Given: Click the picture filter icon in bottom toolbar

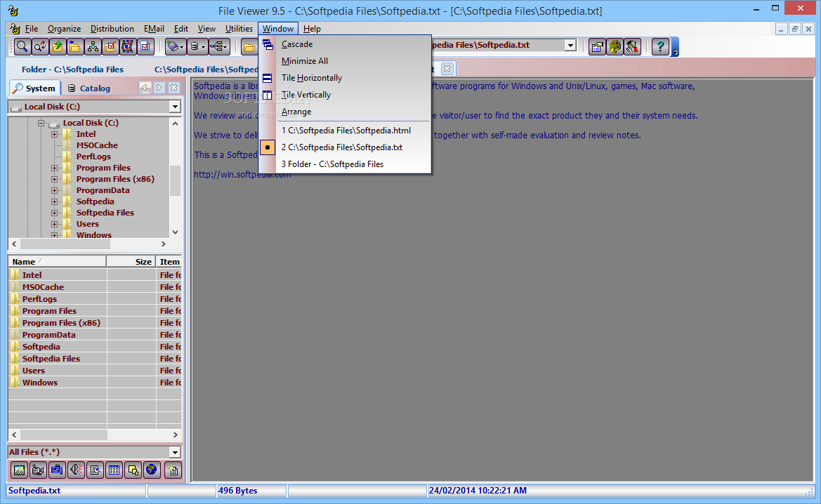Looking at the screenshot, I should 20,470.
